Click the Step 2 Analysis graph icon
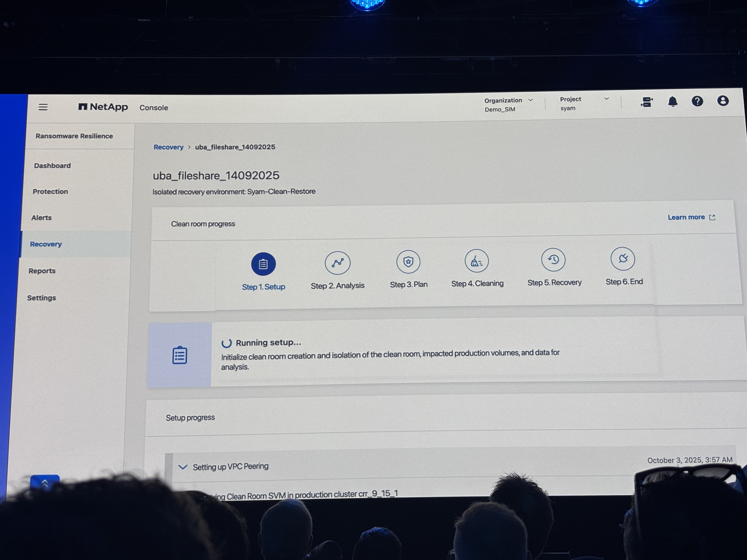Screen dimensions: 747x560 337,263
